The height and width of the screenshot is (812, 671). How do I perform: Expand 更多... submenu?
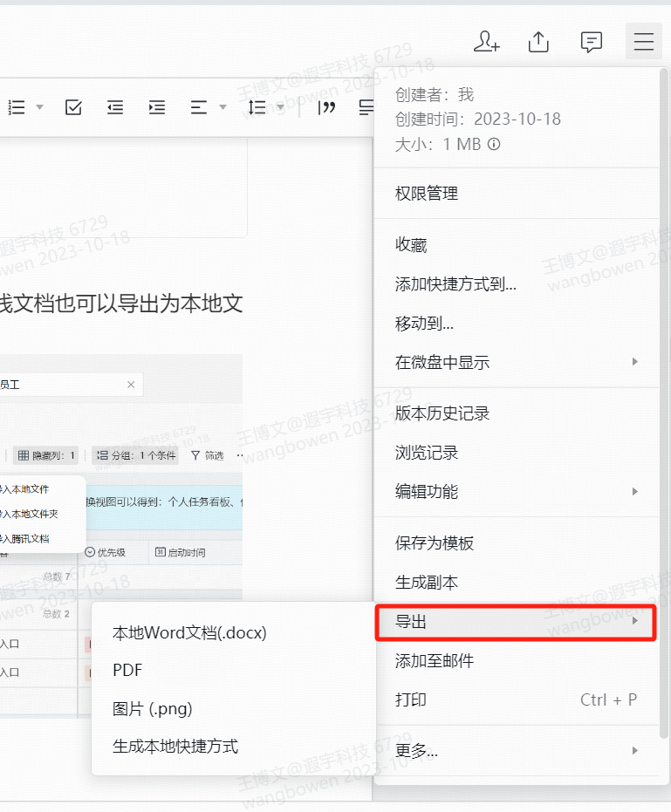click(517, 750)
